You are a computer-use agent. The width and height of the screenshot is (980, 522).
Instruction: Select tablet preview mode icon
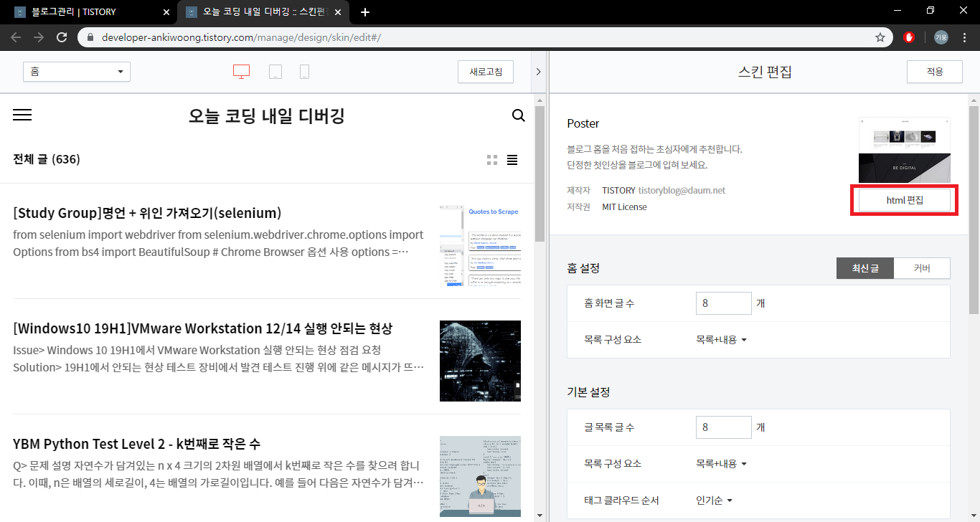pyautogui.click(x=275, y=72)
